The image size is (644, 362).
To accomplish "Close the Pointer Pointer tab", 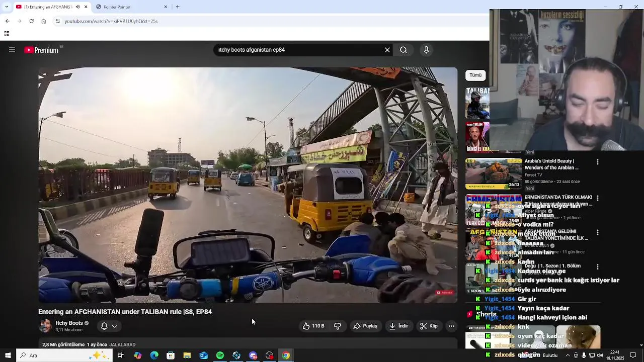I will pyautogui.click(x=166, y=7).
